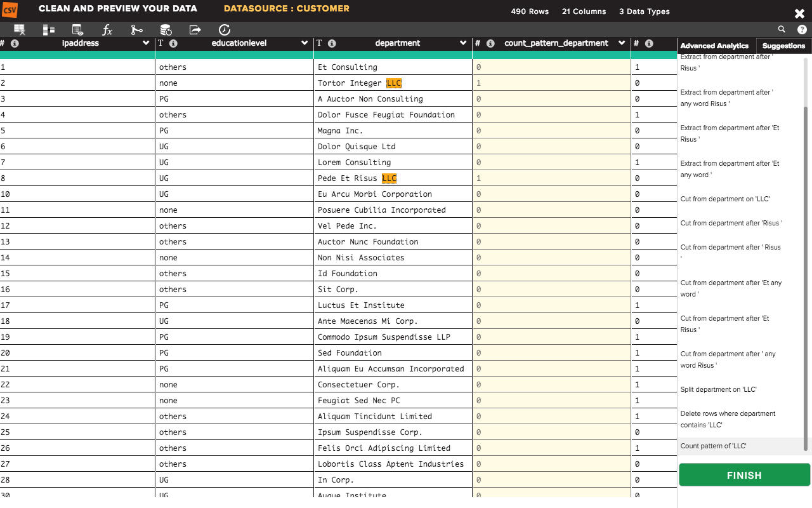Select Delete rows where department contains 'LLC'
Viewport: 812px width, 508px height.
click(x=728, y=419)
